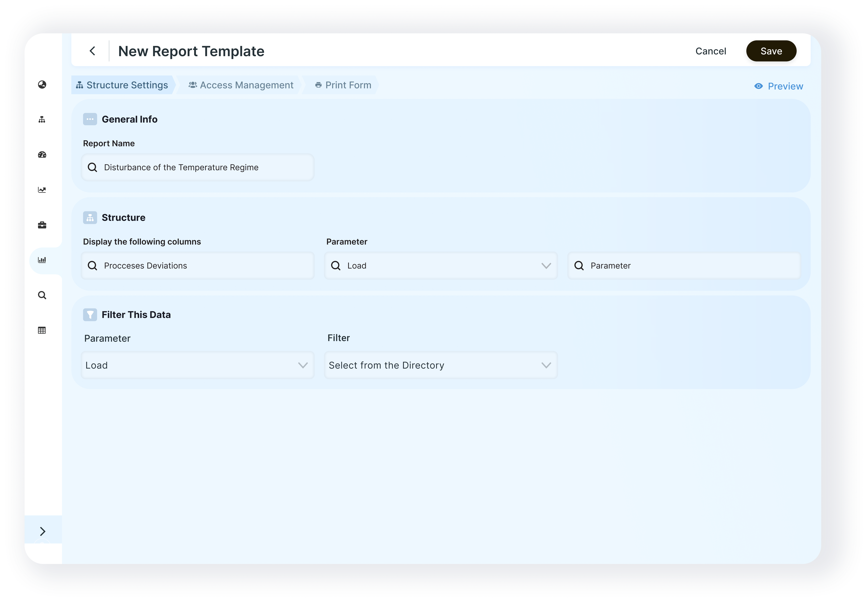Open the hierarchy sidebar icon
Viewport: 868px width, 602px height.
point(42,120)
